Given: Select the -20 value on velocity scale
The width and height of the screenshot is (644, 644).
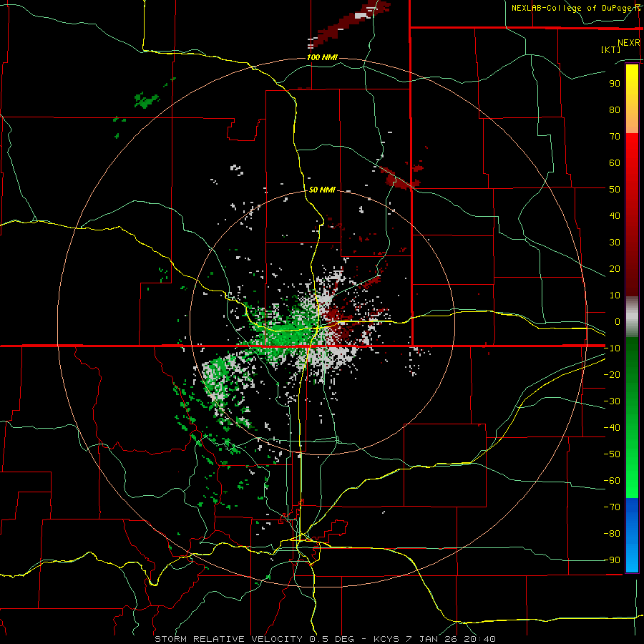Looking at the screenshot, I should pyautogui.click(x=612, y=374).
